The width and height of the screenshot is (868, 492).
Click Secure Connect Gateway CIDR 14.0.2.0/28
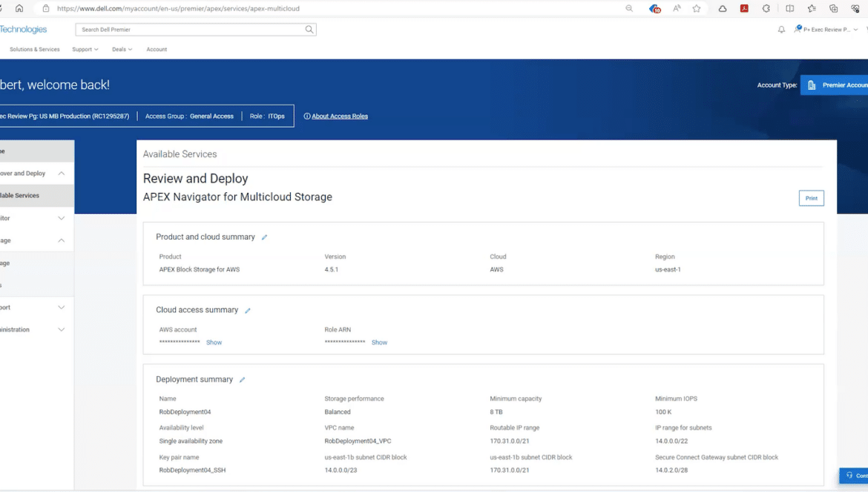tap(671, 470)
